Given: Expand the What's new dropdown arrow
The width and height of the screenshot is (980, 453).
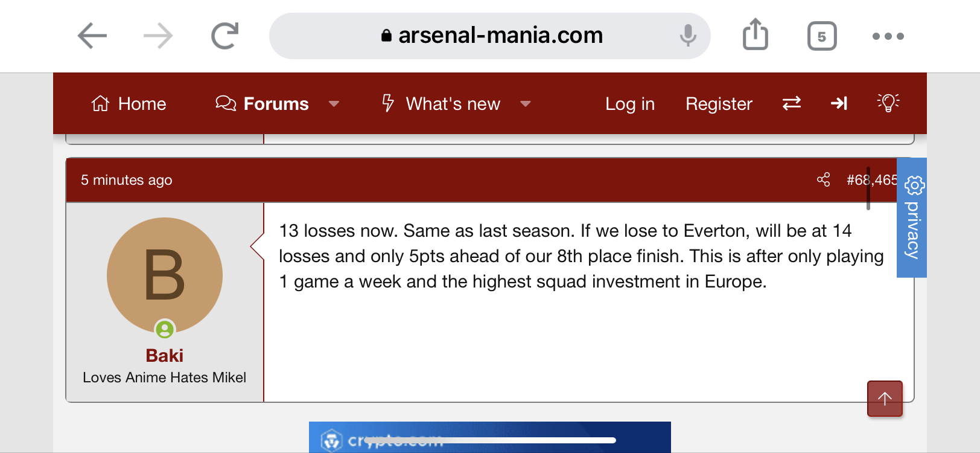Looking at the screenshot, I should tap(526, 104).
